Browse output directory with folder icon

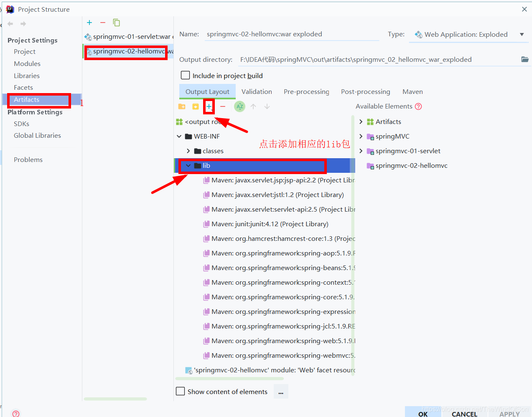[525, 59]
